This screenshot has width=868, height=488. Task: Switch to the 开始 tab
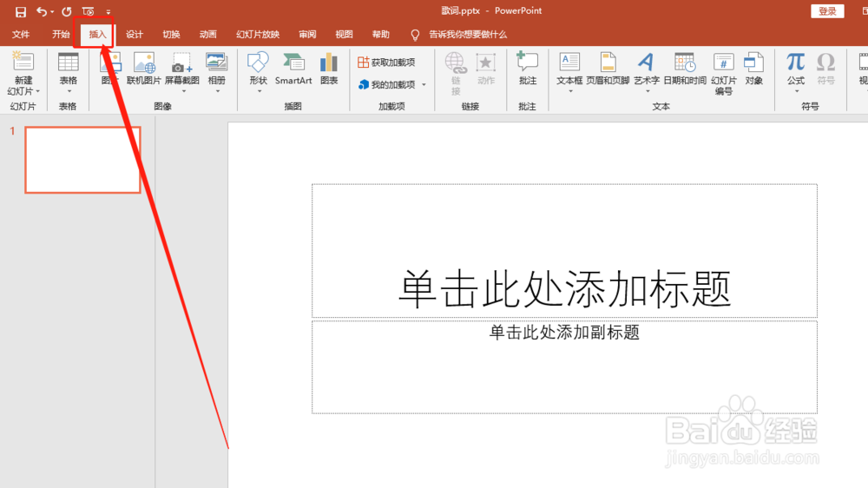[61, 35]
